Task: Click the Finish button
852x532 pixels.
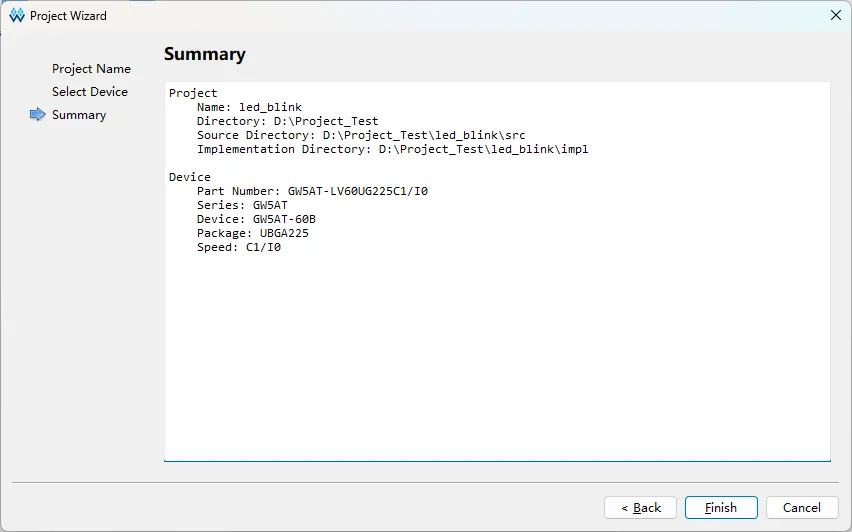Action: [721, 508]
